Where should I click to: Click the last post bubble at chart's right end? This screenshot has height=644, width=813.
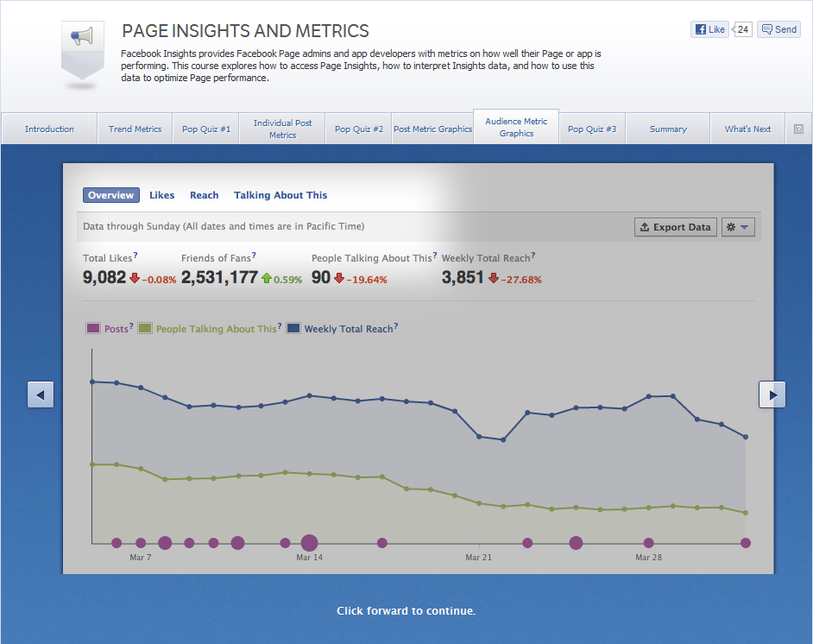(746, 543)
